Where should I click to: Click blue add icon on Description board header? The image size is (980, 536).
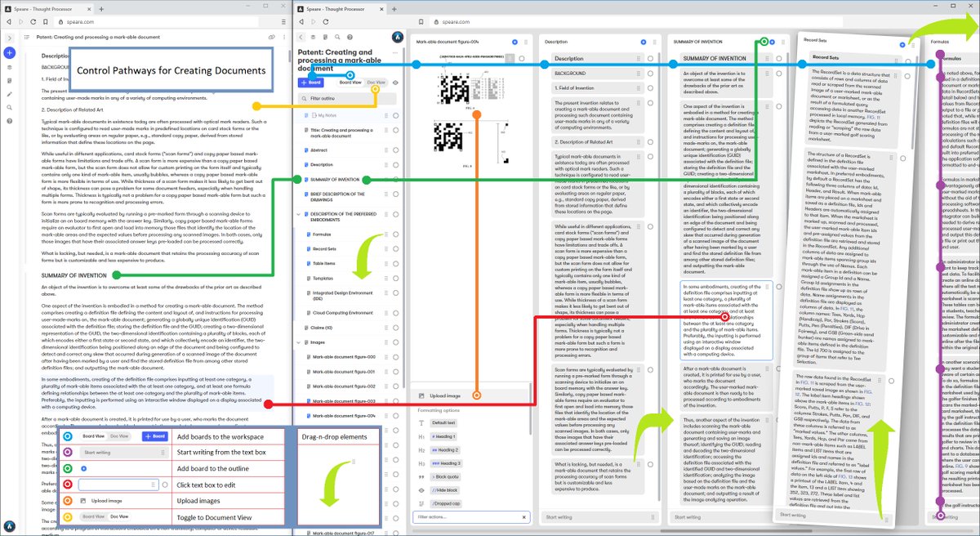(644, 42)
